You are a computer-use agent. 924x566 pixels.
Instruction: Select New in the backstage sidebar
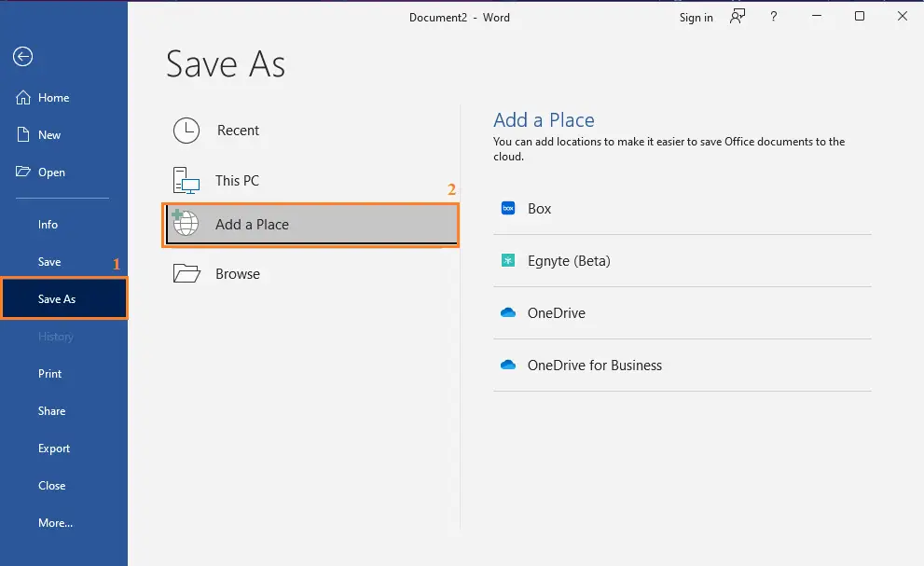tap(63, 134)
